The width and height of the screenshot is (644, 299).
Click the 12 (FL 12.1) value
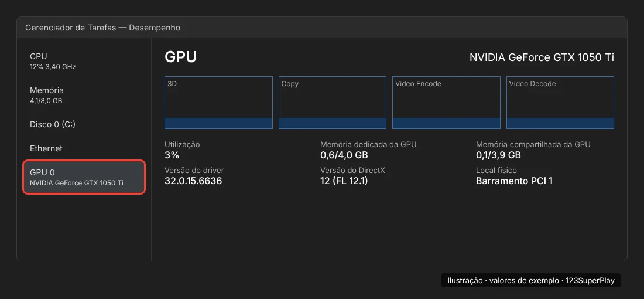(x=344, y=181)
